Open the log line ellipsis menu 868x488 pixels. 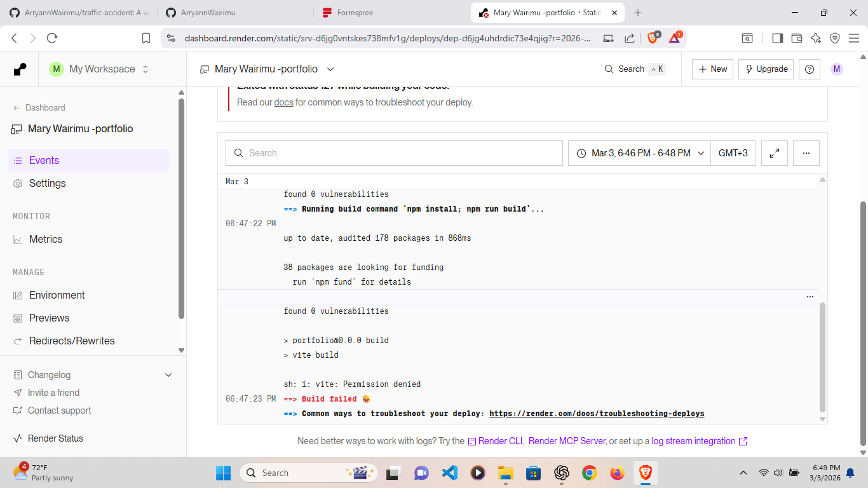pos(810,297)
